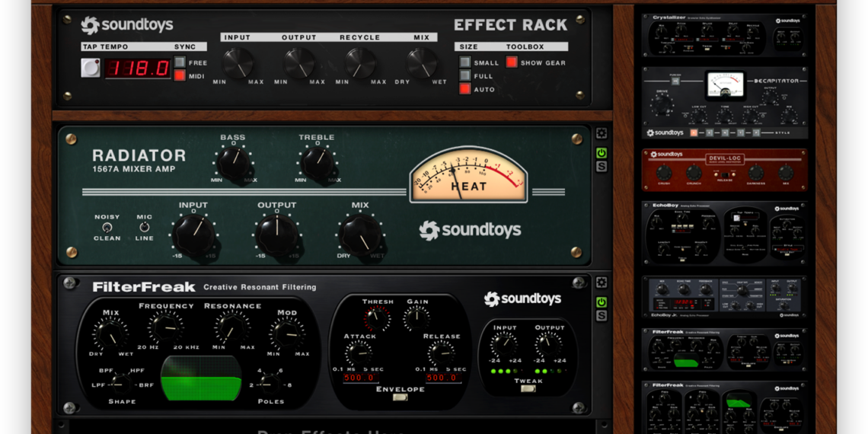Flip the Radiator MIC/LINE switch
This screenshot has width=868, height=434.
(x=145, y=227)
